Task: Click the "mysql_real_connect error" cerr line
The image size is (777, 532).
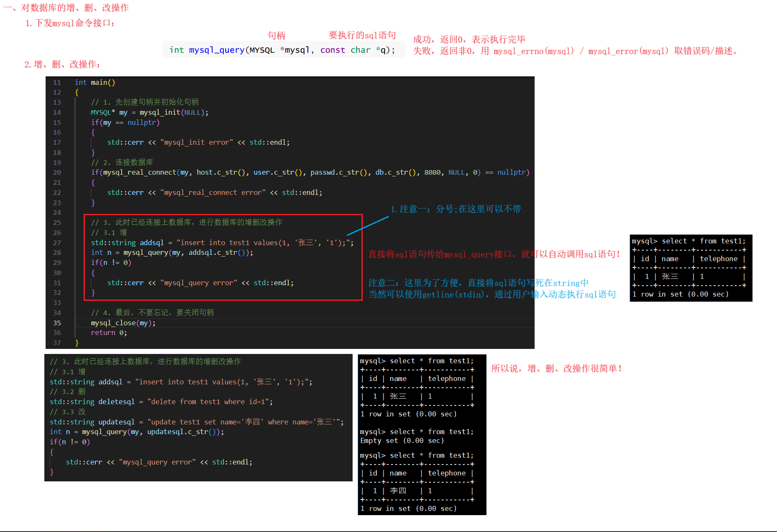Action: 215,192
